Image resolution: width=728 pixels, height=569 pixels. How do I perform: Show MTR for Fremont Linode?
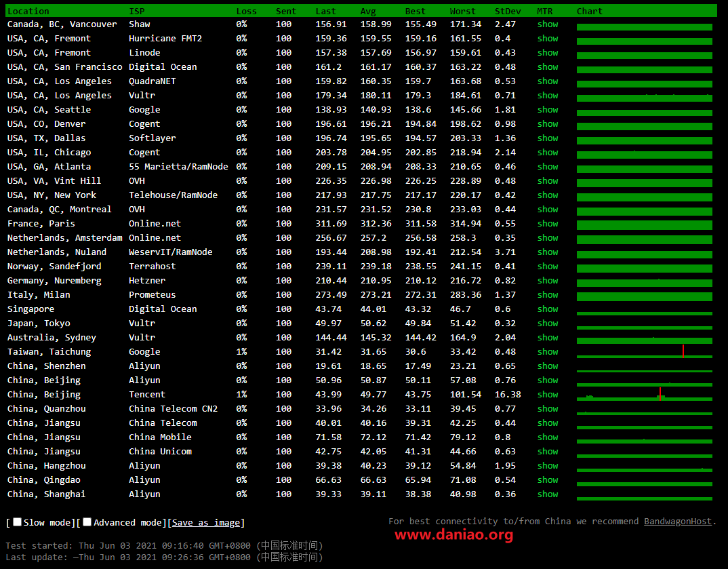coord(548,52)
